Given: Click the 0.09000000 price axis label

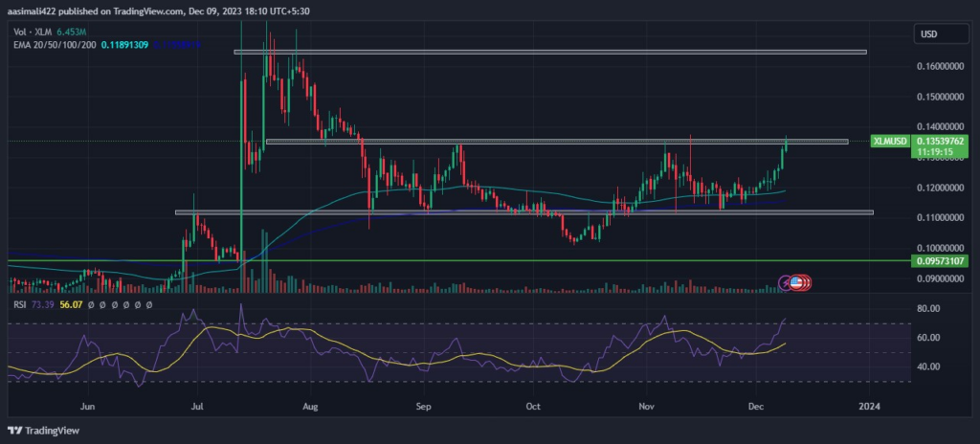Looking at the screenshot, I should click(x=942, y=278).
